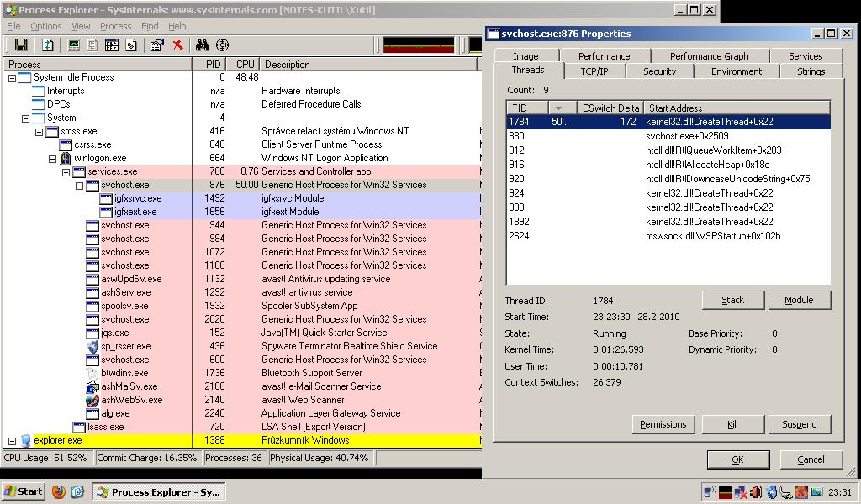
Task: Select the explorer.exe process row
Action: (242, 440)
